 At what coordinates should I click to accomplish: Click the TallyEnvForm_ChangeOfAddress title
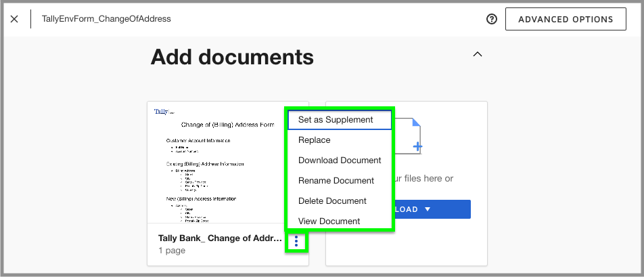click(x=106, y=19)
